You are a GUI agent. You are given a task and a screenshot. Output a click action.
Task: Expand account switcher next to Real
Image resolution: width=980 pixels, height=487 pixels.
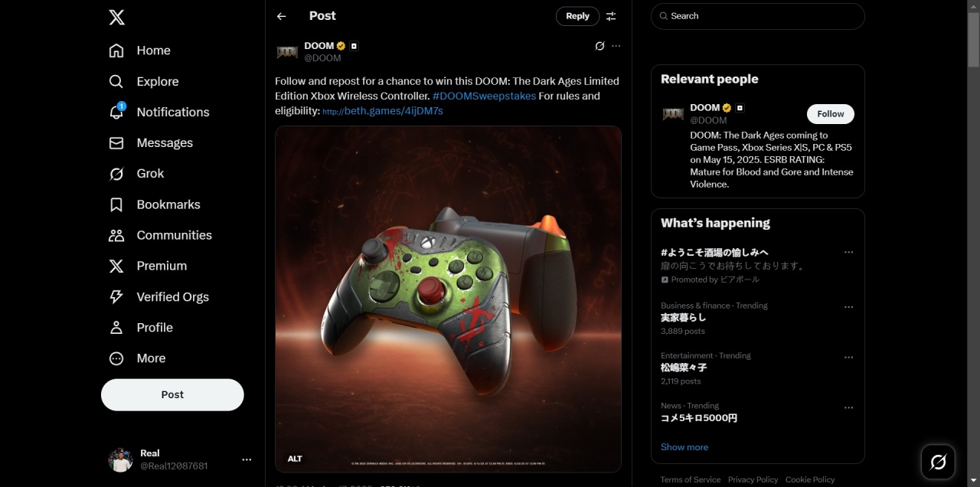click(247, 459)
